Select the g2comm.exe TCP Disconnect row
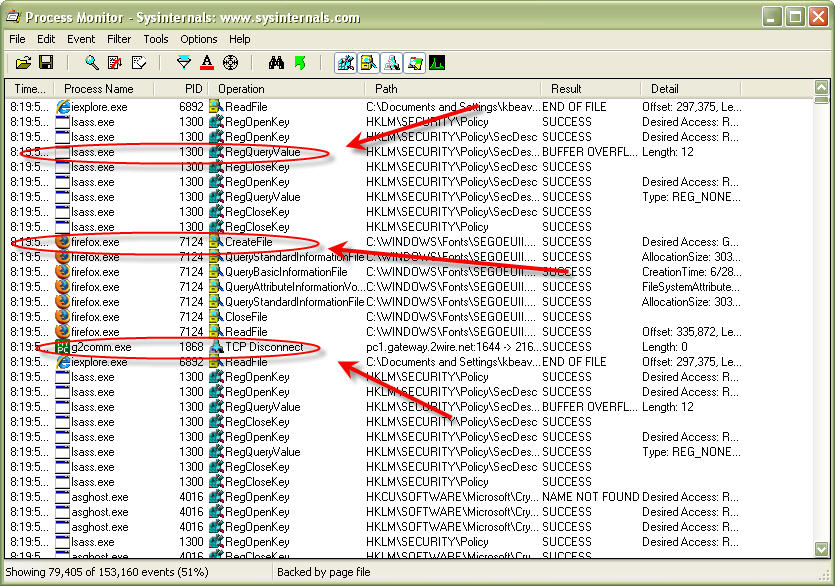Viewport: 835px width, 586px height. coord(410,347)
